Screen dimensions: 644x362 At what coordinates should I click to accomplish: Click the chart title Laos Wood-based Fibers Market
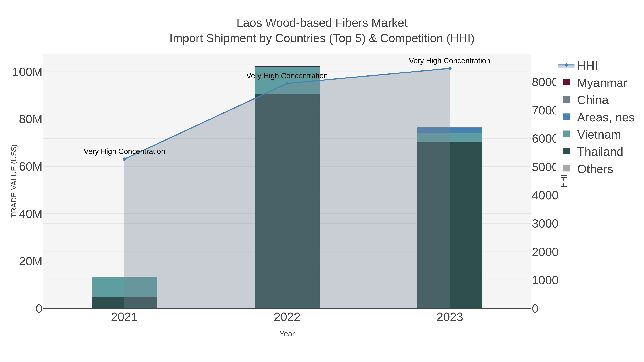coord(322,23)
